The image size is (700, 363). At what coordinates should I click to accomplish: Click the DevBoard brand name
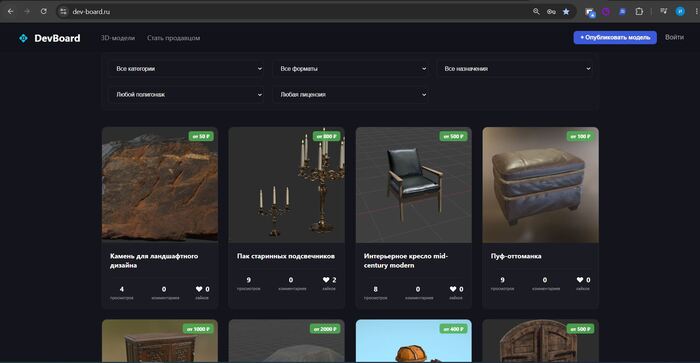(57, 38)
